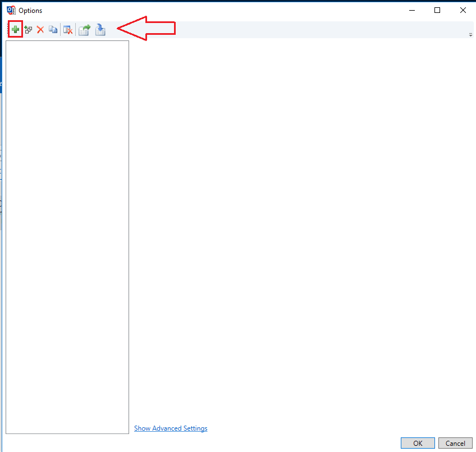Click the add multiple items icon
The image size is (476, 452).
point(28,29)
